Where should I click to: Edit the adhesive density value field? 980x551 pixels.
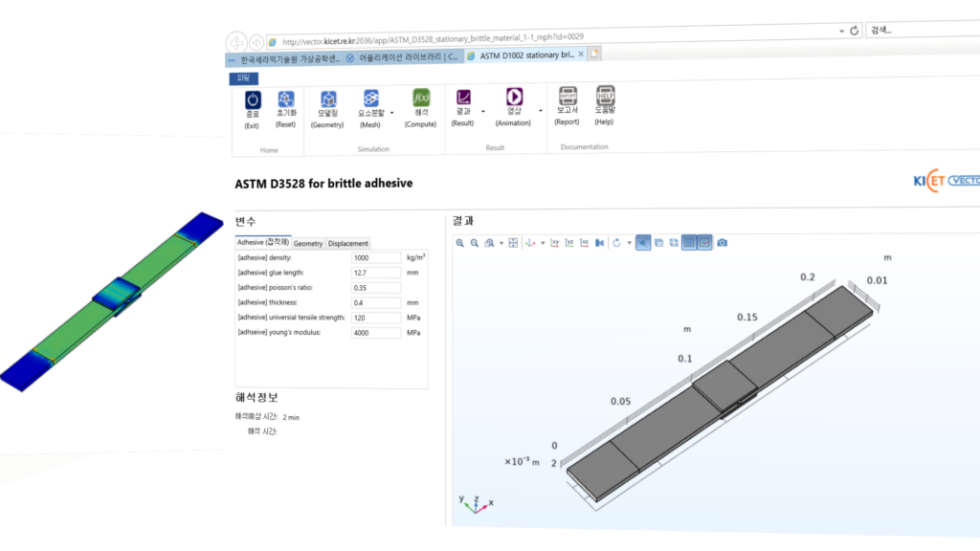(x=375, y=257)
